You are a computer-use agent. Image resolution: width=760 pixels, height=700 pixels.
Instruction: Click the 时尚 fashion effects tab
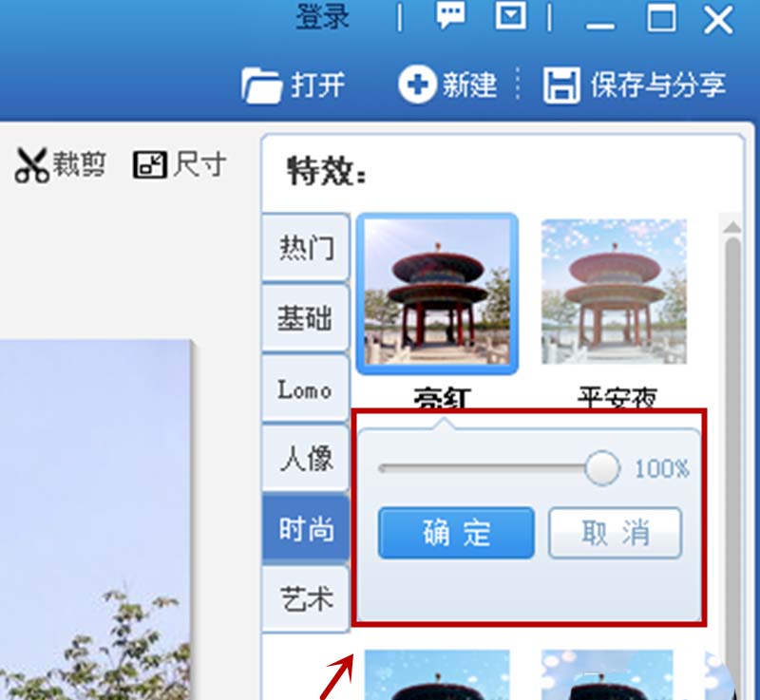[306, 528]
